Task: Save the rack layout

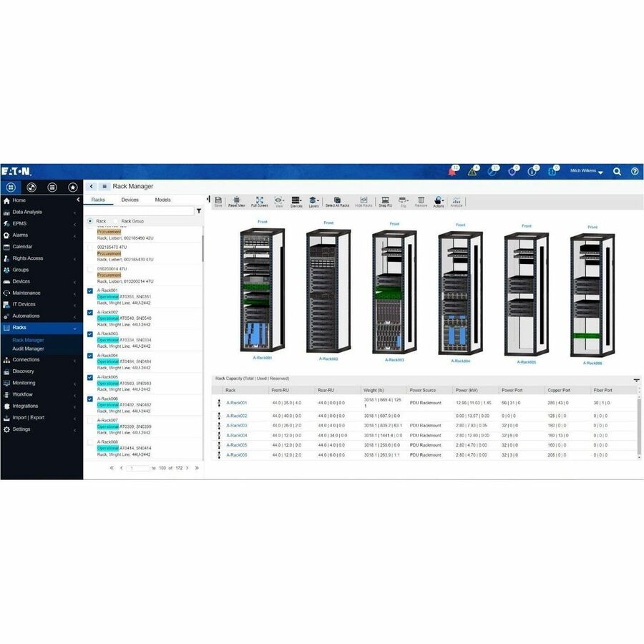Action: [x=218, y=201]
